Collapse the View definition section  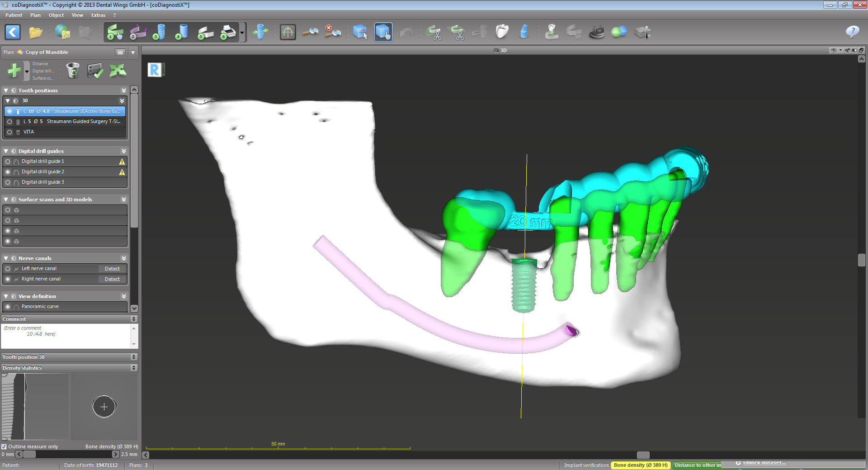pos(6,296)
